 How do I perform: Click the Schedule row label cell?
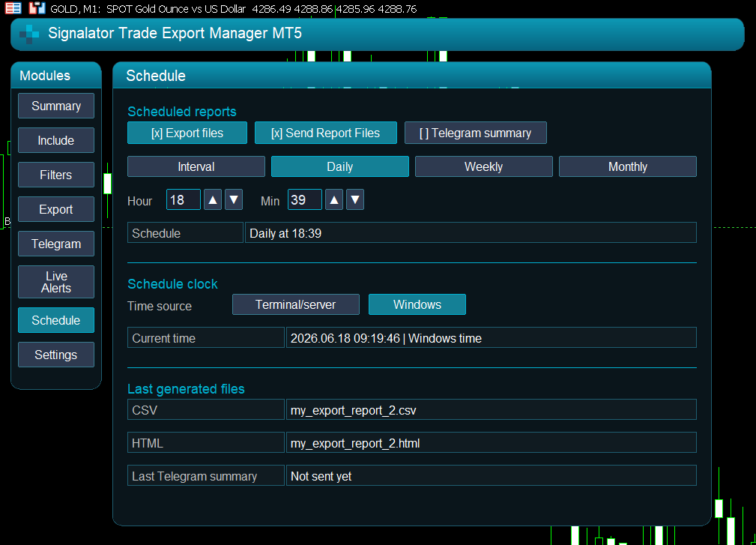185,232
